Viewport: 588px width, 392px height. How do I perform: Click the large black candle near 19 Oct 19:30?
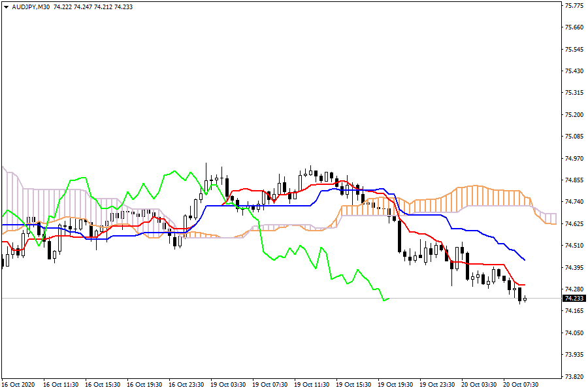pyautogui.click(x=399, y=237)
